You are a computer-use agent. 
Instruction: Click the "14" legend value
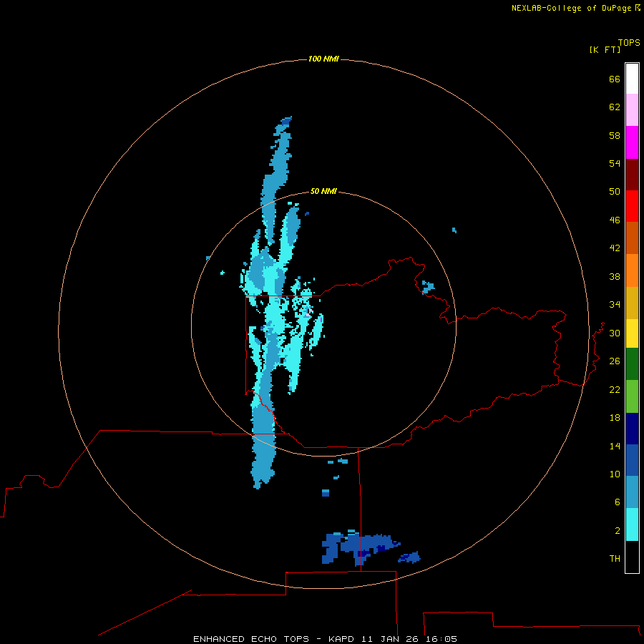[x=615, y=446]
